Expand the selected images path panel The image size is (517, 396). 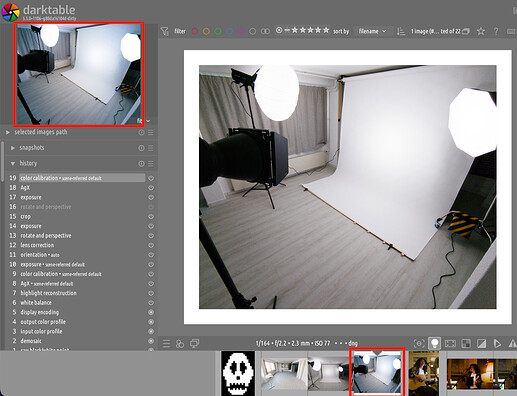pos(8,132)
